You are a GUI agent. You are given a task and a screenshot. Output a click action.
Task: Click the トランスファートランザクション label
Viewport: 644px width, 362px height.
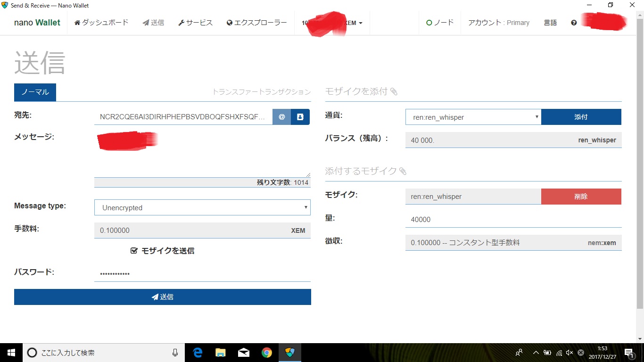[262, 92]
